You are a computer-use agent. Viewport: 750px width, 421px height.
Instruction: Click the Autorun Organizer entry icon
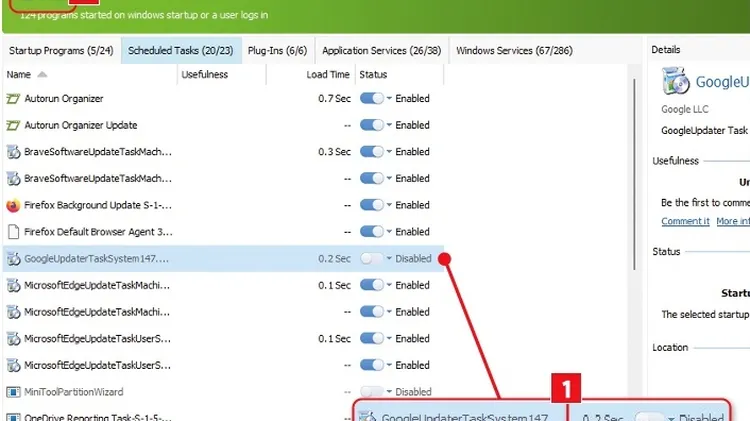tap(14, 99)
